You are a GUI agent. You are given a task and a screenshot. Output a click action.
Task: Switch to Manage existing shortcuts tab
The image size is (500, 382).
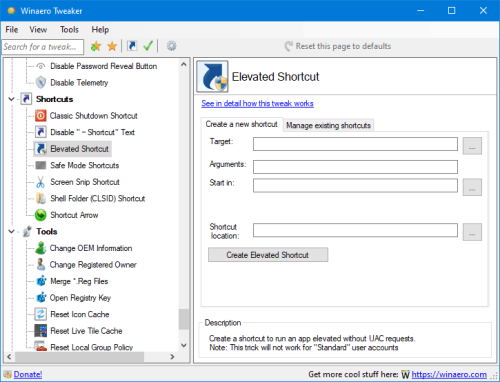pyautogui.click(x=328, y=125)
